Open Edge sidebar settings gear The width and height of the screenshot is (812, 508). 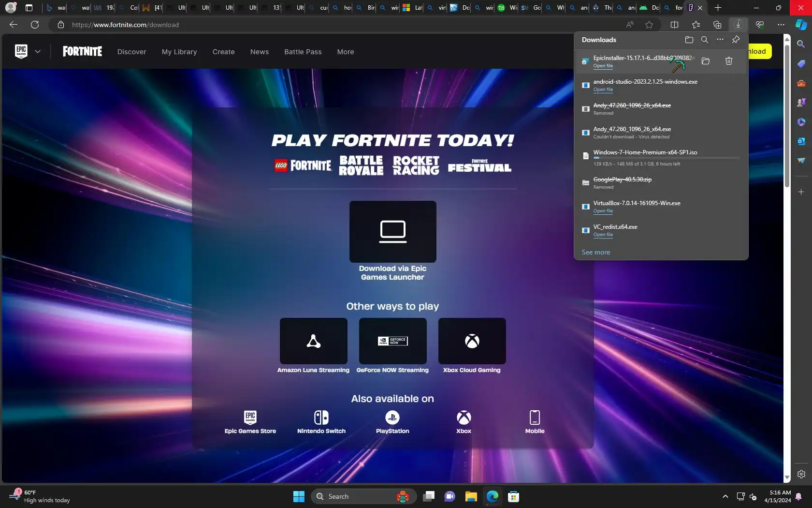[801, 474]
